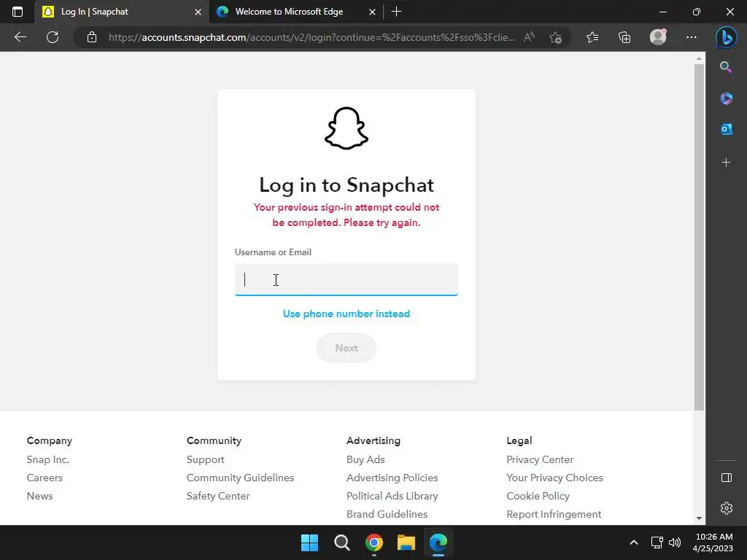Viewport: 747px width, 560px height.
Task: Open Political Ads Library link
Action: pyautogui.click(x=392, y=496)
